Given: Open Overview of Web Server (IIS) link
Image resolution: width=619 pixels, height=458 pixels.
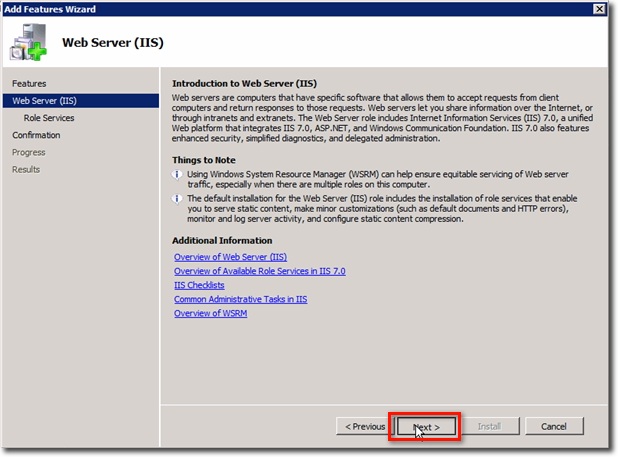Looking at the screenshot, I should point(230,257).
